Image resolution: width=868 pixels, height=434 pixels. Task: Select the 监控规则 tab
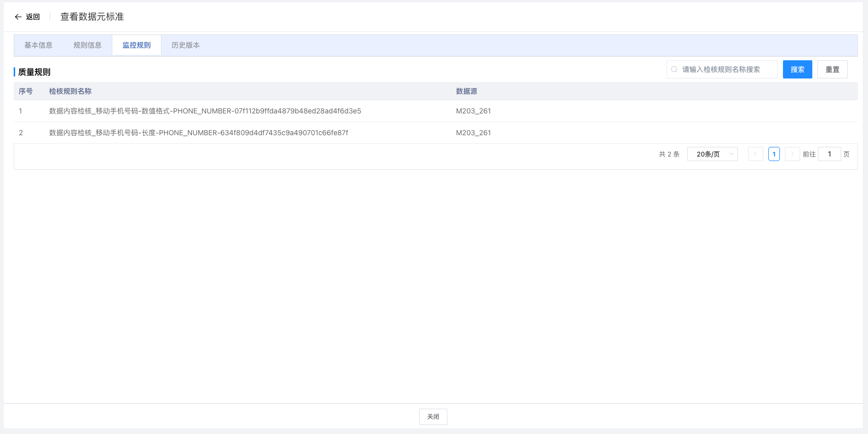coord(137,45)
